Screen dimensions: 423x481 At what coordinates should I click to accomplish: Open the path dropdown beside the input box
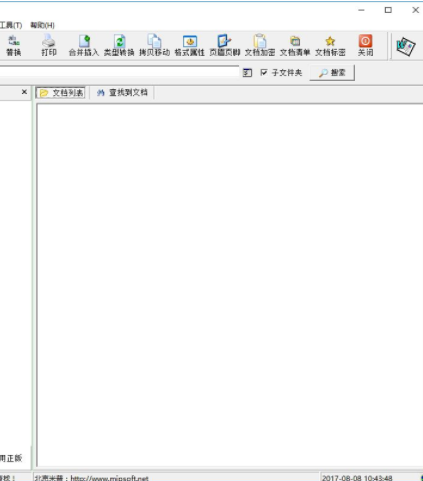coord(247,72)
